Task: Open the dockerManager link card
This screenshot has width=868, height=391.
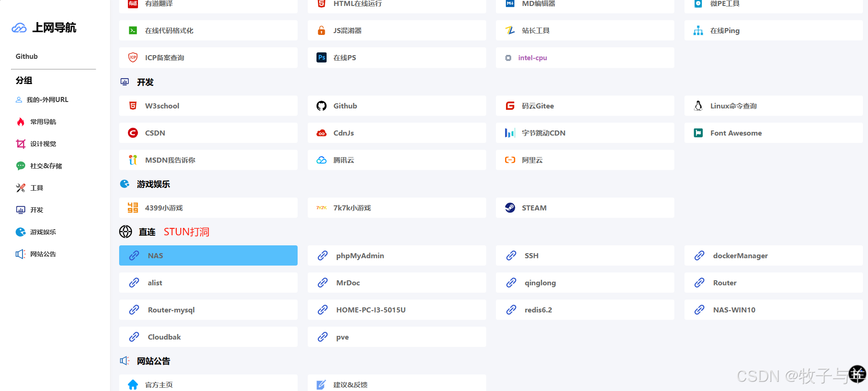Action: 774,255
